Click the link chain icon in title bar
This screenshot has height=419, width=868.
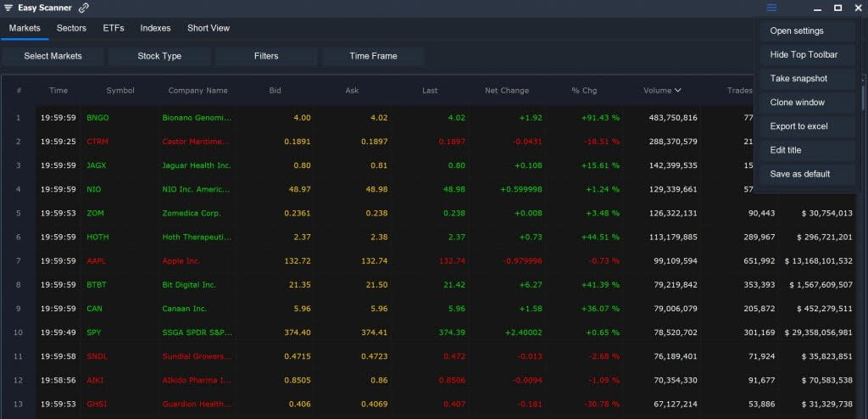[84, 8]
